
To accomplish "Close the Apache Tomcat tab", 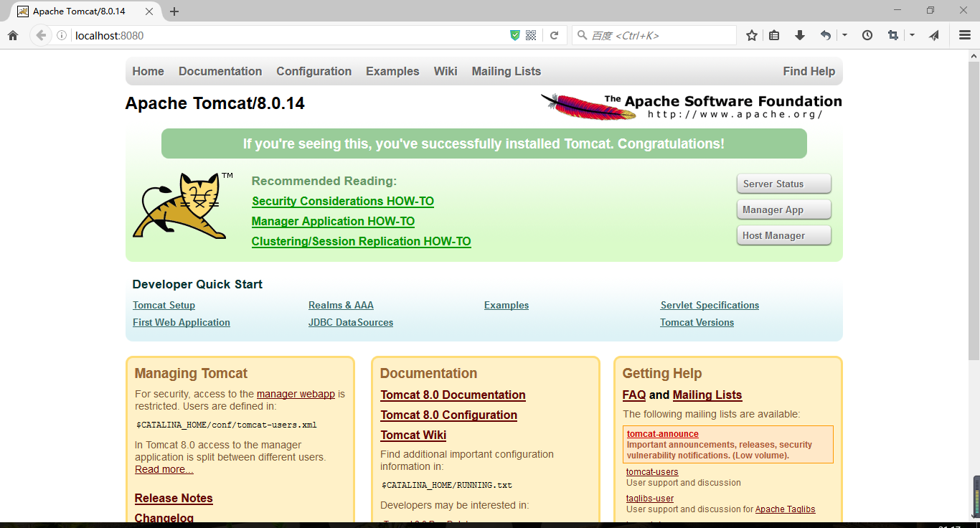I will (x=149, y=11).
